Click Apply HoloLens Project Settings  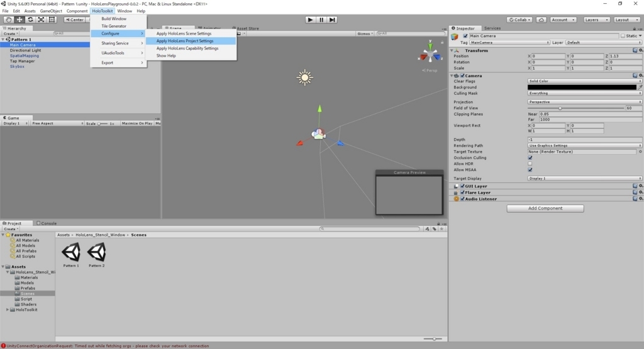[191, 41]
